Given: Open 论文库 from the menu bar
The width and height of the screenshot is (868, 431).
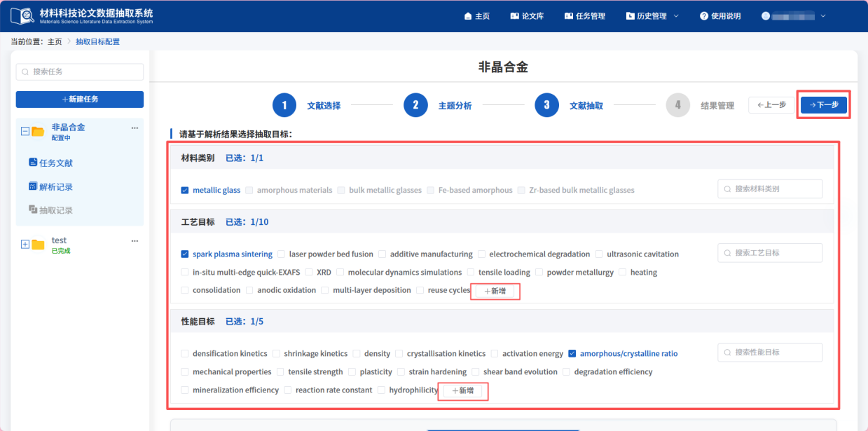Looking at the screenshot, I should (528, 15).
